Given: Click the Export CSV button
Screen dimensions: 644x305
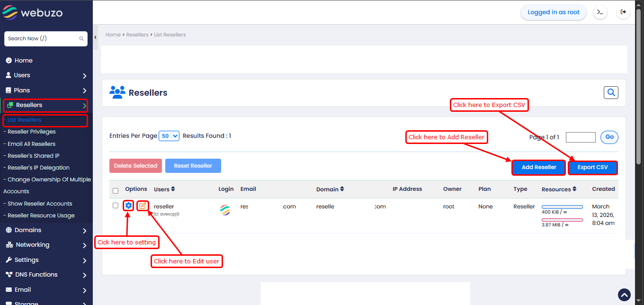Looking at the screenshot, I should point(592,168).
